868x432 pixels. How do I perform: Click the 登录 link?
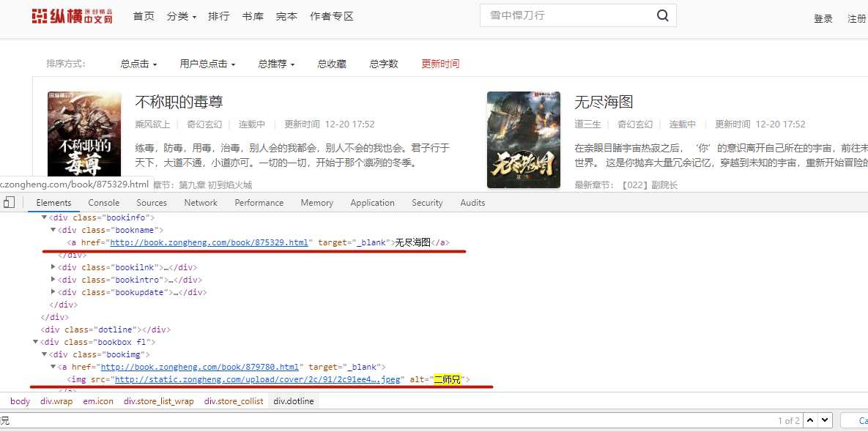pyautogui.click(x=823, y=19)
